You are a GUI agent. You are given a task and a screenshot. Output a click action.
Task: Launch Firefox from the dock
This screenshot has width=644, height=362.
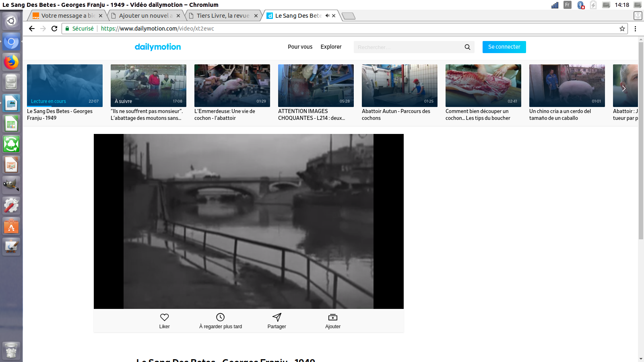coord(11,62)
